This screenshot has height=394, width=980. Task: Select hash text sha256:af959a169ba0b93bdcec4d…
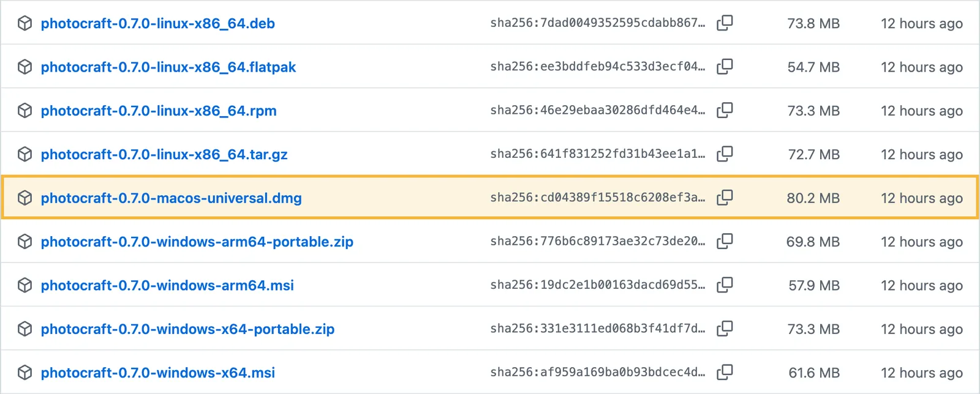[x=598, y=372]
